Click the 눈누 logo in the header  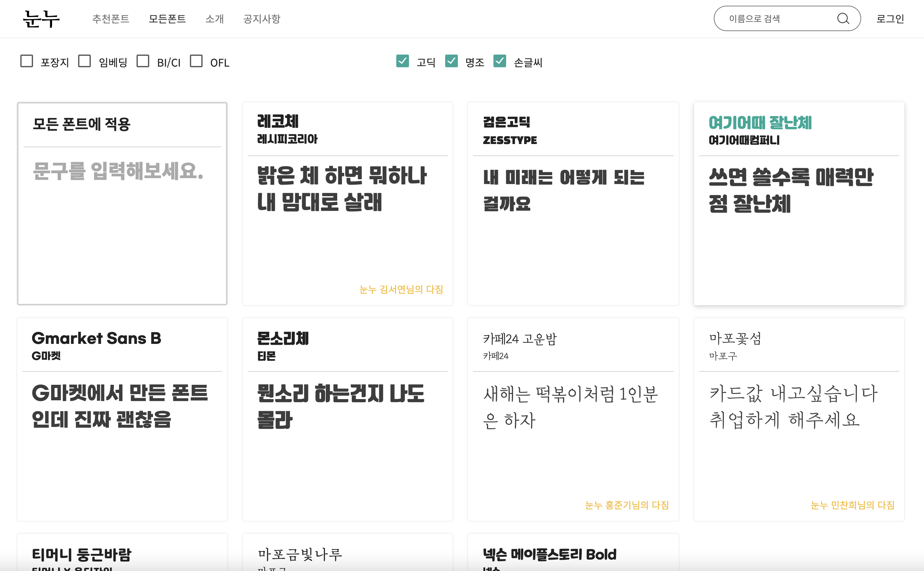(41, 19)
